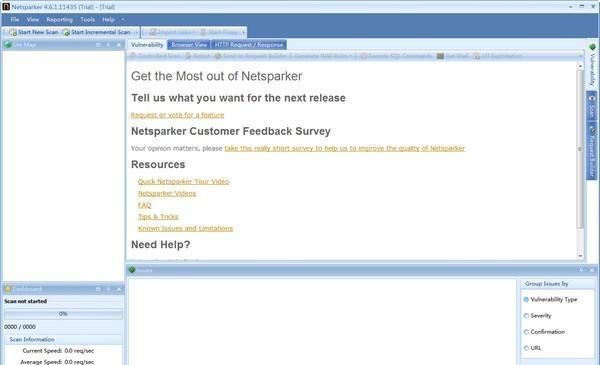Close the Site Map panel
Viewport: 600px width, 365px height.
[x=119, y=45]
